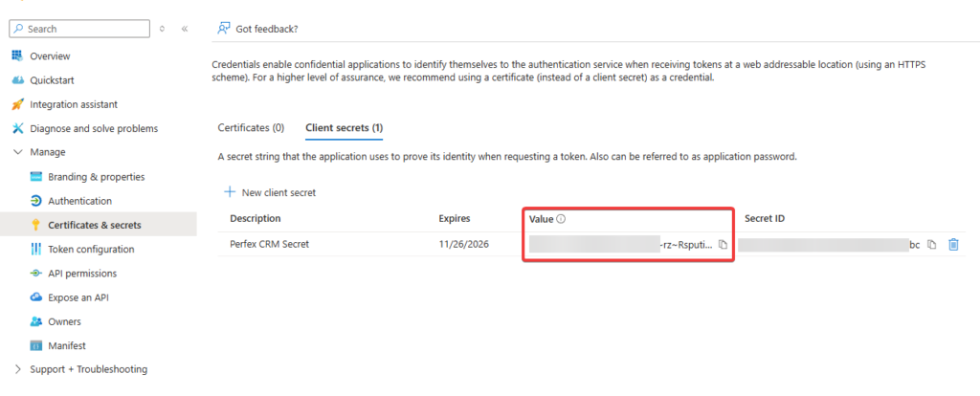Open API permissions page
Viewport: 980px width, 396px height.
pos(82,274)
